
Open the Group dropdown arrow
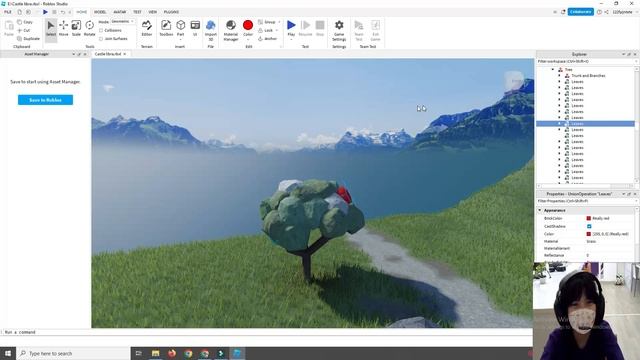279,22
